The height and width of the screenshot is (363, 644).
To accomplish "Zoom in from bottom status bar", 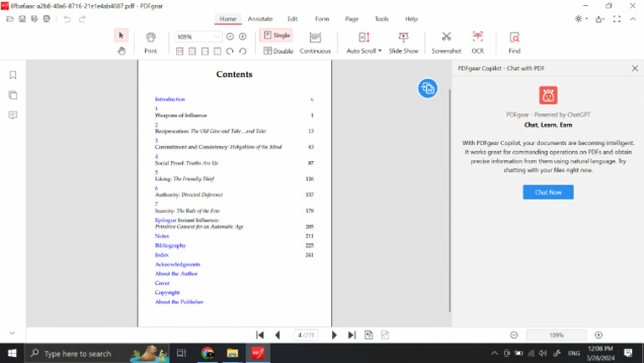I will [x=599, y=335].
